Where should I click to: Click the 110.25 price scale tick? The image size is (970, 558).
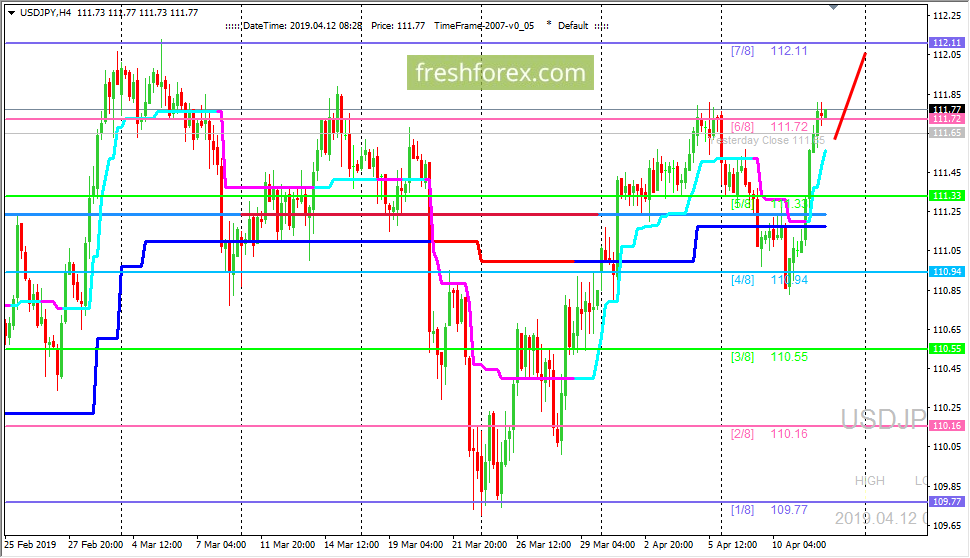pyautogui.click(x=946, y=408)
